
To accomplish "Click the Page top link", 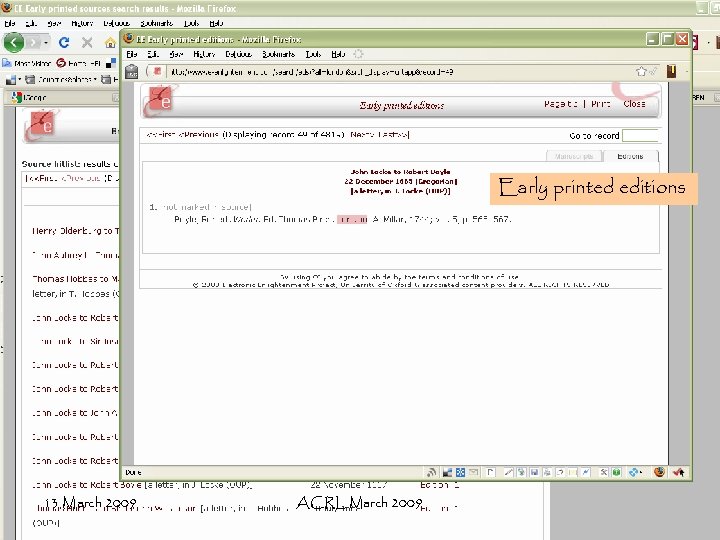I will [561, 104].
